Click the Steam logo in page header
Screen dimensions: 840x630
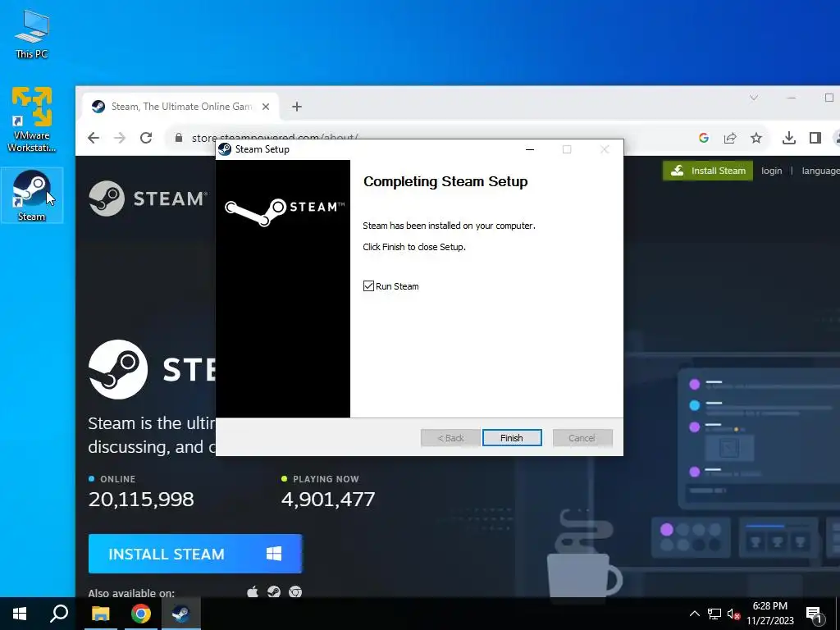pos(148,199)
